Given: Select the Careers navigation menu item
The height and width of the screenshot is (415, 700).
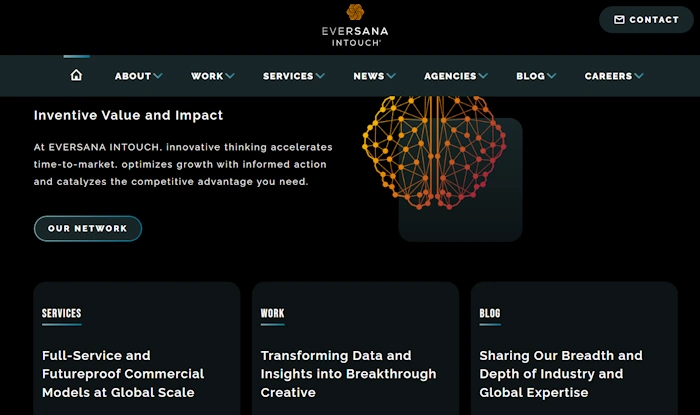Looking at the screenshot, I should (608, 76).
